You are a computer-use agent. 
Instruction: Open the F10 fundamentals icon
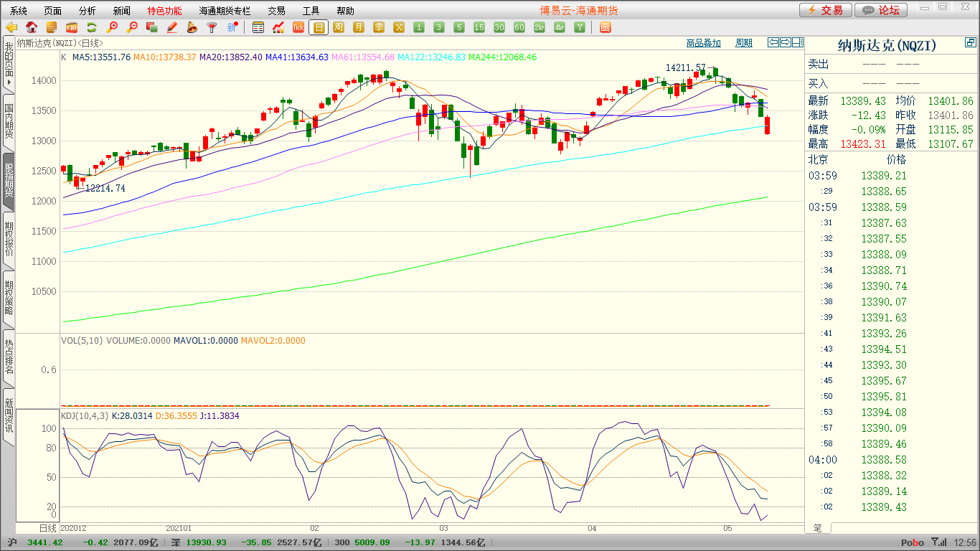click(72, 27)
